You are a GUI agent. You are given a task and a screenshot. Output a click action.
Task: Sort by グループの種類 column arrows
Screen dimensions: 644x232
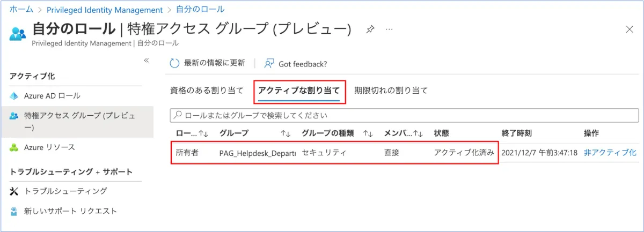[368, 133]
